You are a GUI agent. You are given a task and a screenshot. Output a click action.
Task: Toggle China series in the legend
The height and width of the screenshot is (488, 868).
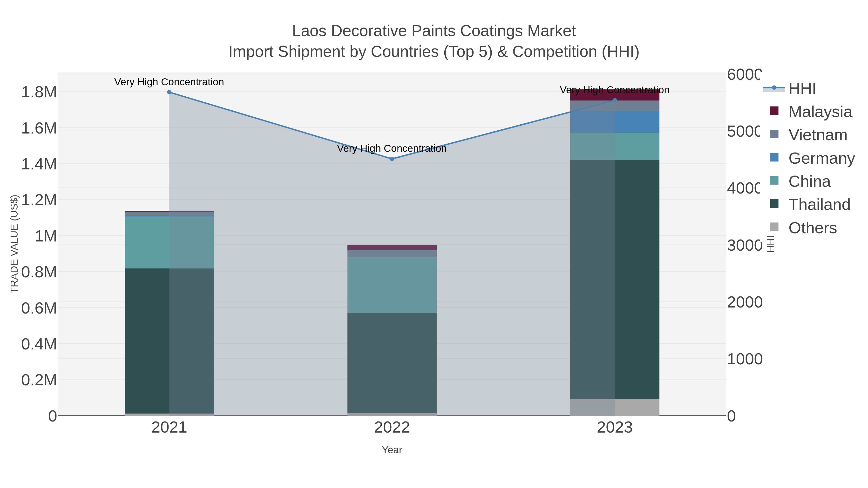pos(800,181)
